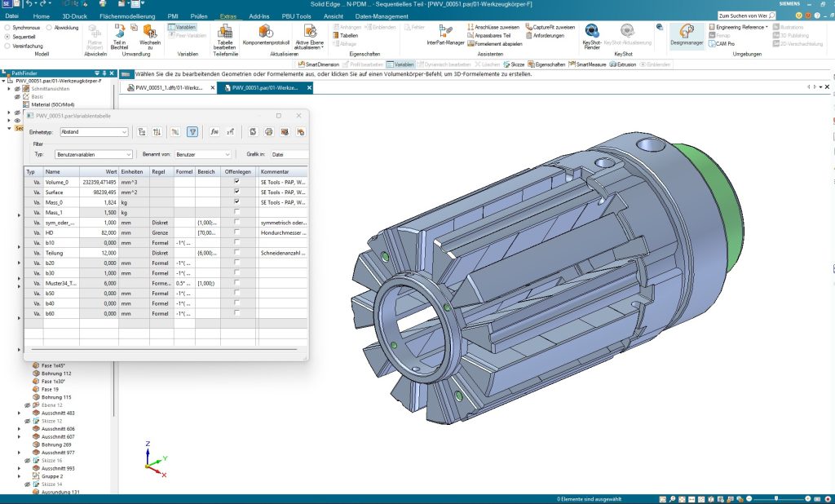Uncheck Offenlegen for Surface row
The height and width of the screenshot is (504, 835).
(x=237, y=192)
